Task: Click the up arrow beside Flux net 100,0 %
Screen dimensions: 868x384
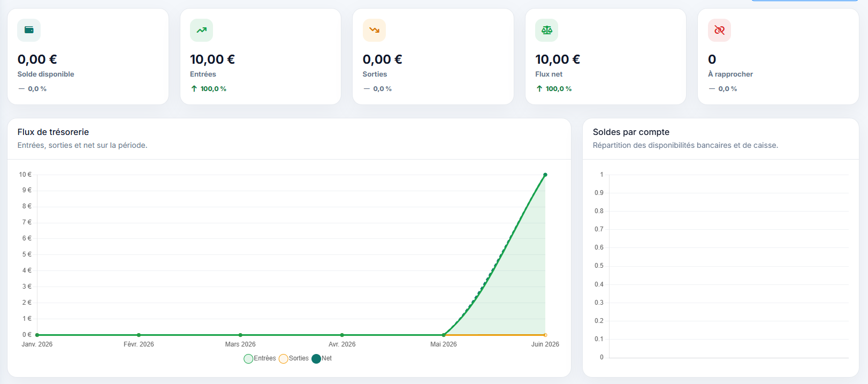Action: (x=539, y=89)
